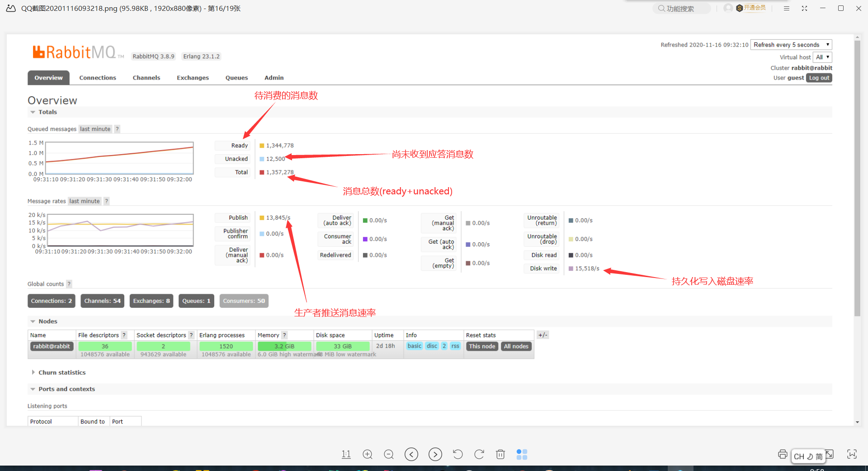Screen dimensions: 868x471
Task: Reset stats for This node
Action: point(482,346)
